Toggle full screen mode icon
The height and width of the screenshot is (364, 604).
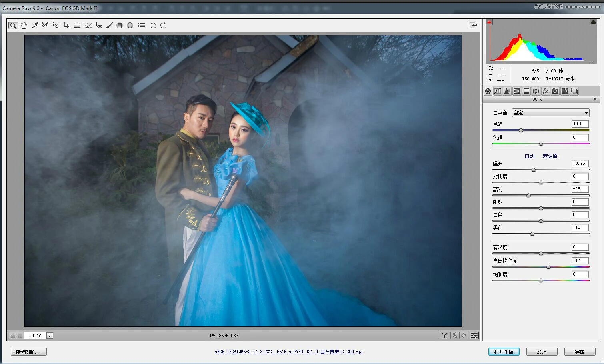click(473, 25)
